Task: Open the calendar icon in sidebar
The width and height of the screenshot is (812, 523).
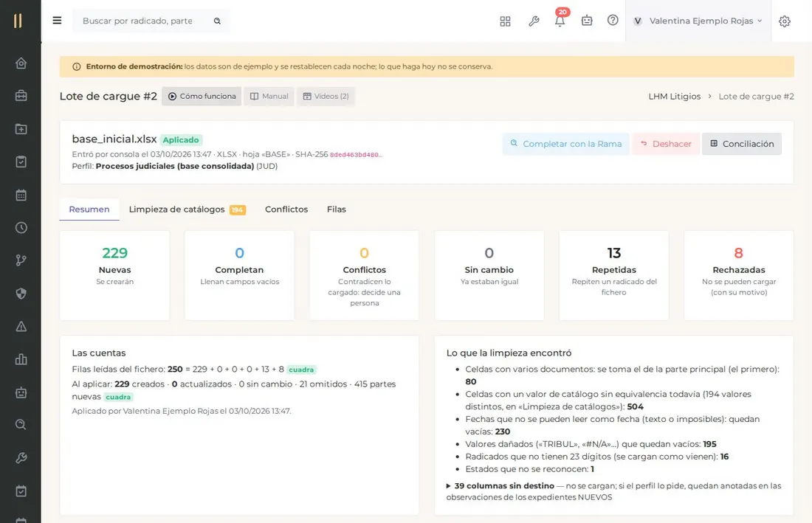Action: (x=21, y=195)
